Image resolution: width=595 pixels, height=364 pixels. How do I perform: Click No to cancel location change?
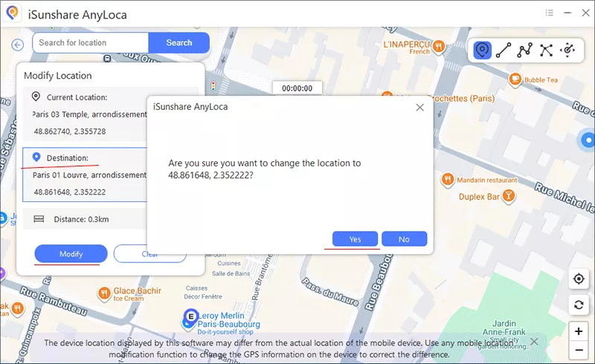coord(404,239)
